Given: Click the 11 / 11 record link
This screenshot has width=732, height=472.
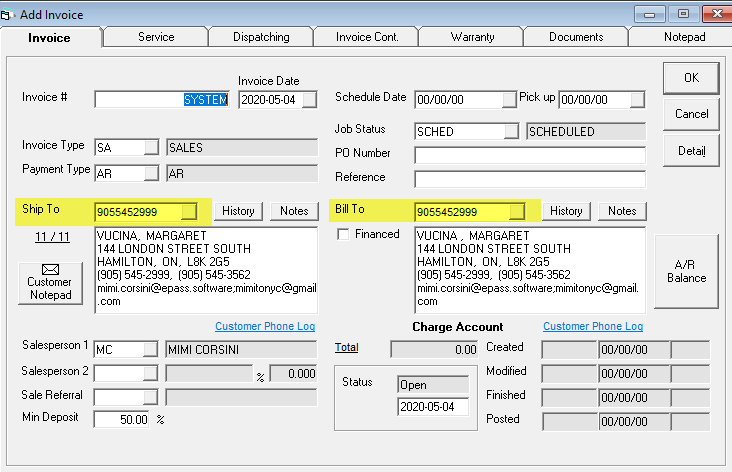Looking at the screenshot, I should coord(52,237).
